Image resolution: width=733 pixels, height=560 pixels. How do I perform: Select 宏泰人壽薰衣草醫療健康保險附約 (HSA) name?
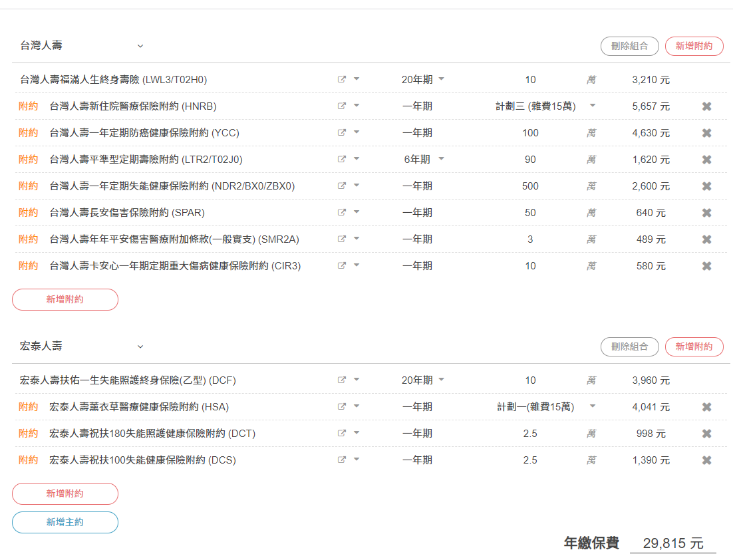[139, 406]
